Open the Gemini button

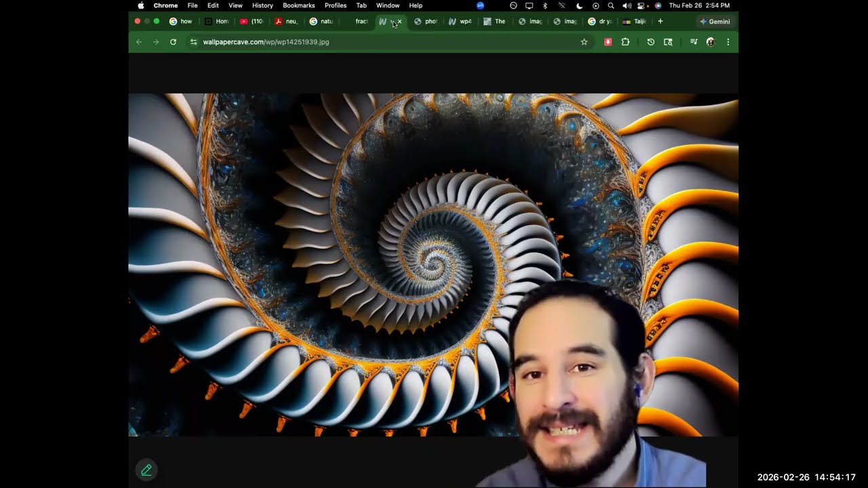[715, 21]
